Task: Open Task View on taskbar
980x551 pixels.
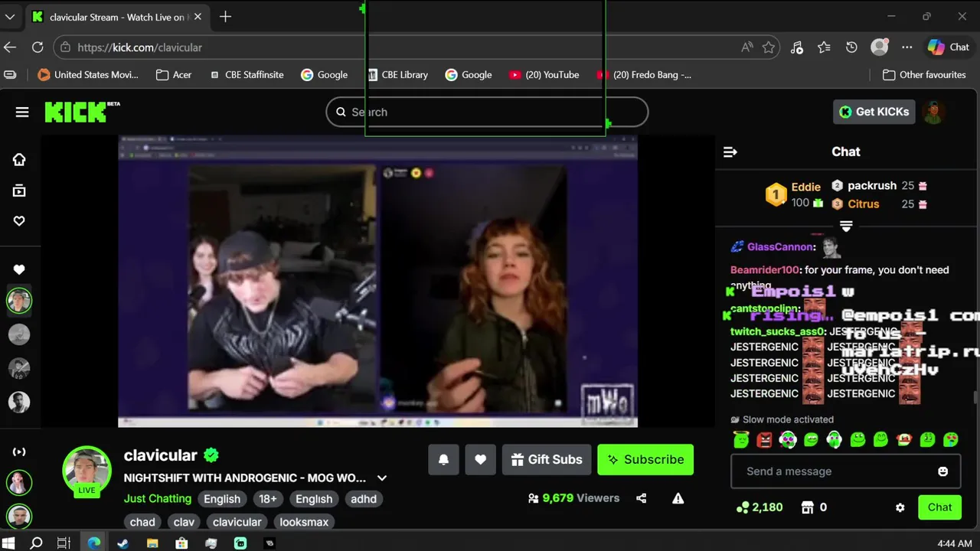Action: point(64,543)
